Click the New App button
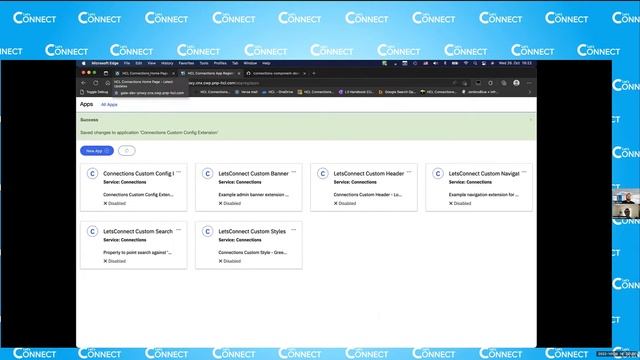 (x=97, y=151)
